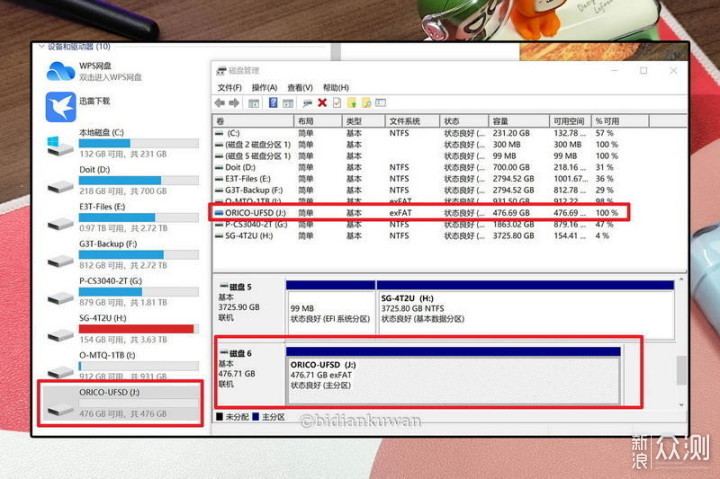Click Disk Management title bar app icon
The image size is (720, 479).
tap(221, 71)
